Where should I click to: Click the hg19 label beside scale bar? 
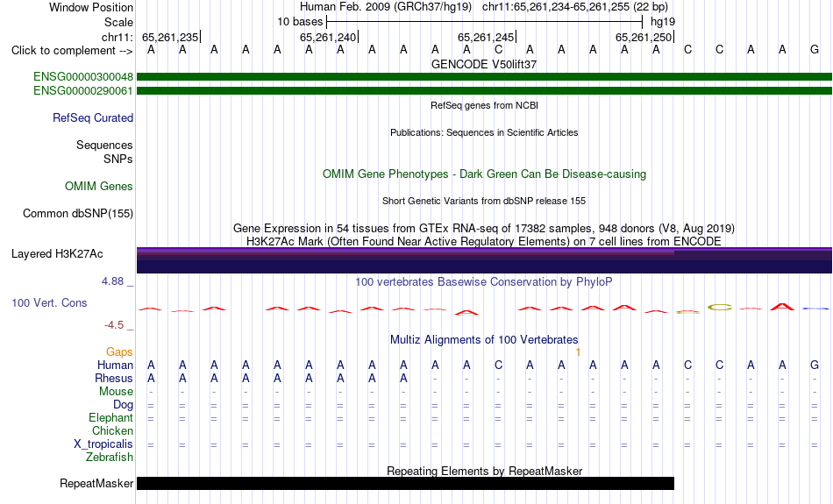tap(663, 22)
